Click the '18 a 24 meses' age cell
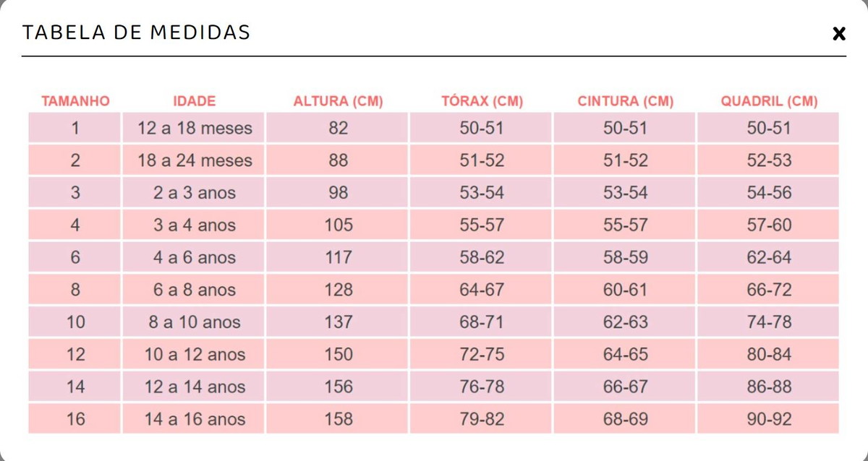The height and width of the screenshot is (461, 868). (195, 160)
